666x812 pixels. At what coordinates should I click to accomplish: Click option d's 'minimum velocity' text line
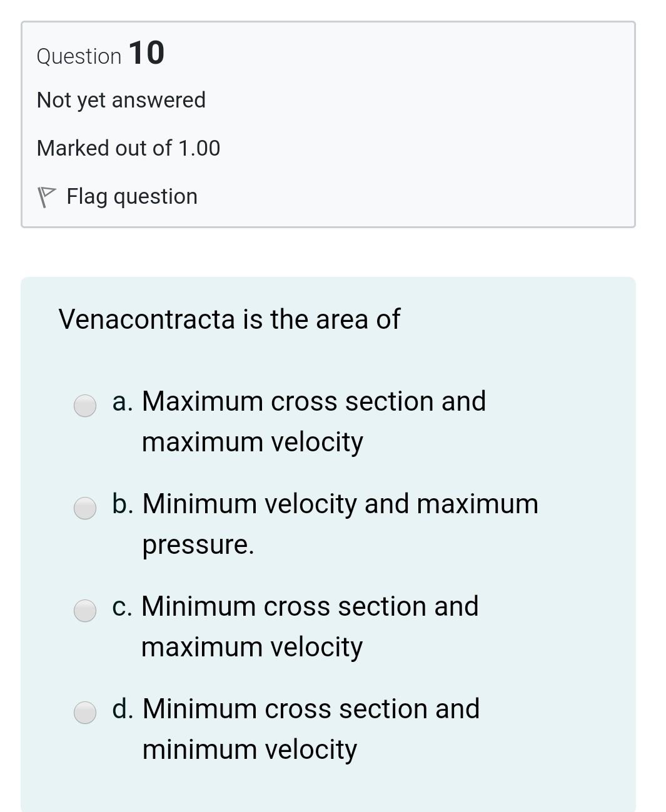point(250,749)
